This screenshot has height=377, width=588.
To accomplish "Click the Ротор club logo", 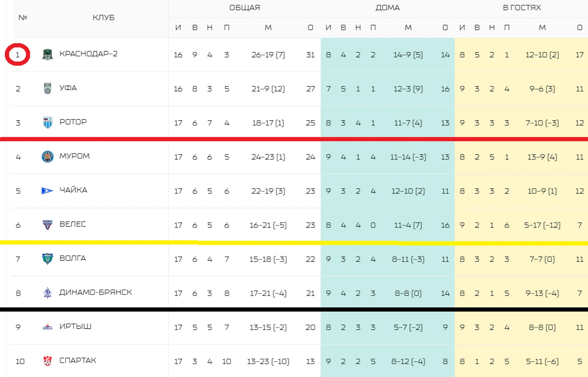I will (x=48, y=122).
